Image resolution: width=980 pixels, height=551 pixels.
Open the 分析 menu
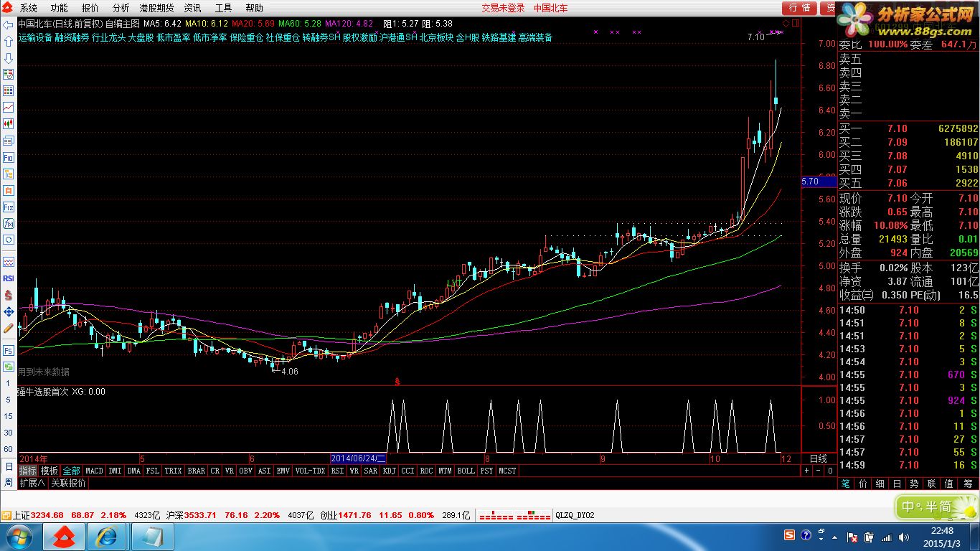coord(121,8)
